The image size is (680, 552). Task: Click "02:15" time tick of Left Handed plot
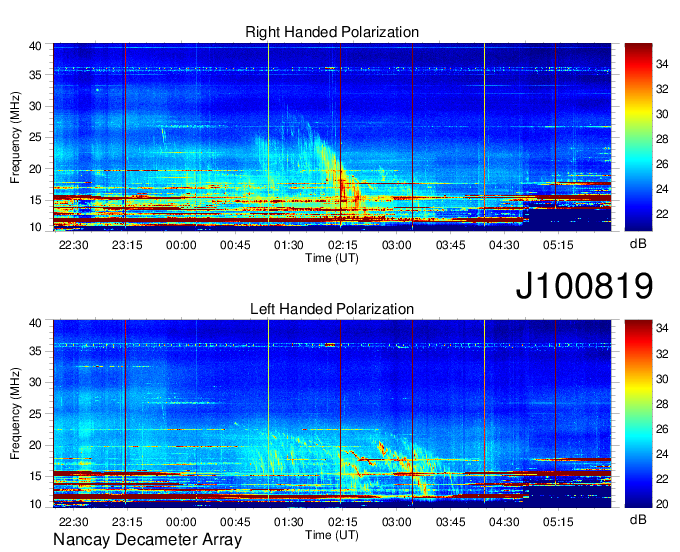point(343,522)
